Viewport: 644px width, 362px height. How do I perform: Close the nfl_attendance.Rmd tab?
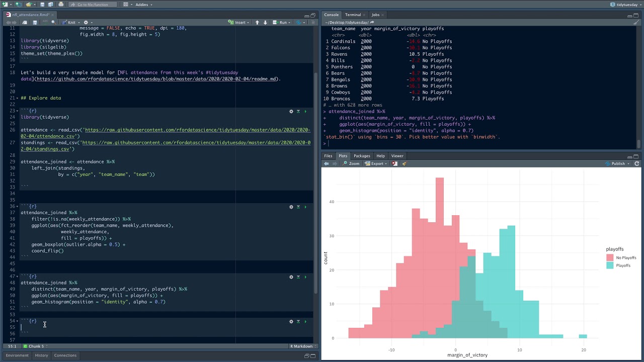(x=53, y=15)
